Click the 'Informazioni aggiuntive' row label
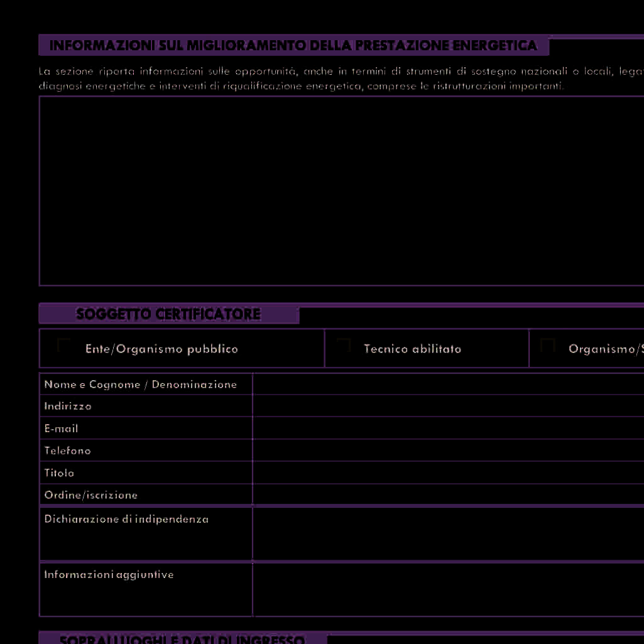 [109, 575]
